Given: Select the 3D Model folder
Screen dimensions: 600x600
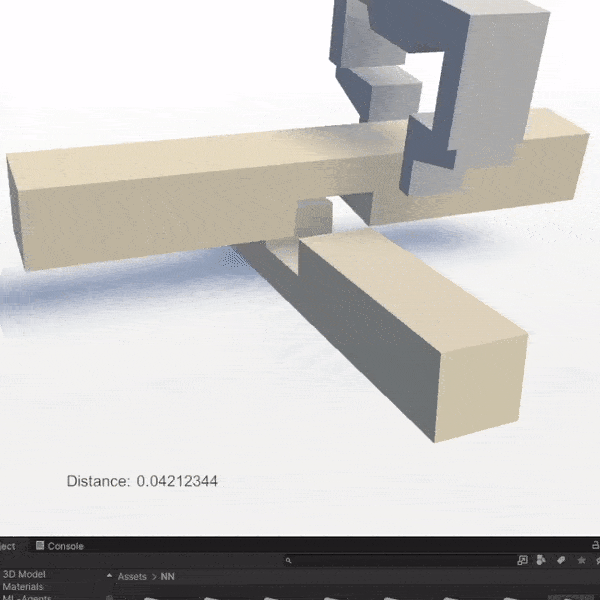Looking at the screenshot, I should click(24, 575).
